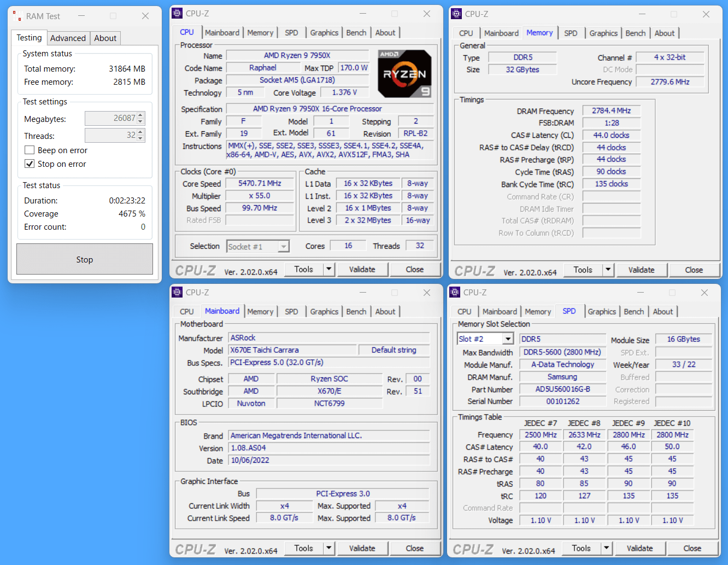Open the About tab in the Mainboard tab window
Viewport: 728px width, 565px height.
(385, 312)
